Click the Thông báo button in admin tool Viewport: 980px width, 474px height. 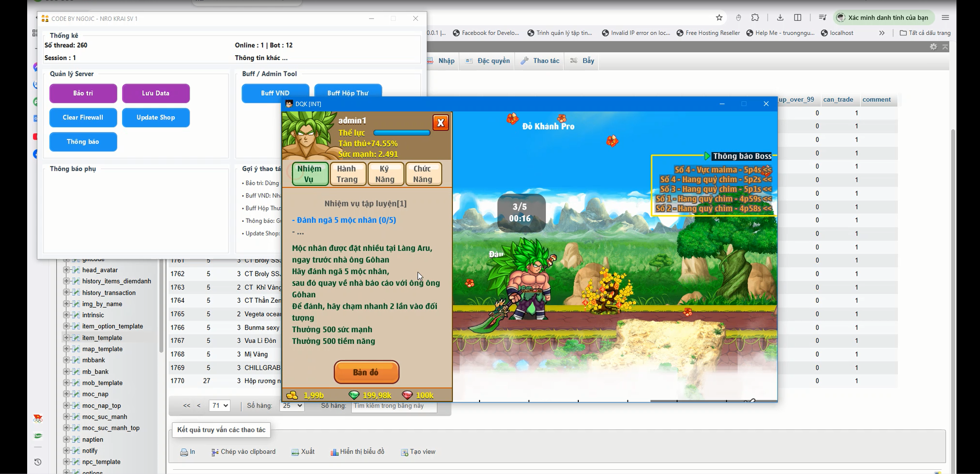coord(83,142)
